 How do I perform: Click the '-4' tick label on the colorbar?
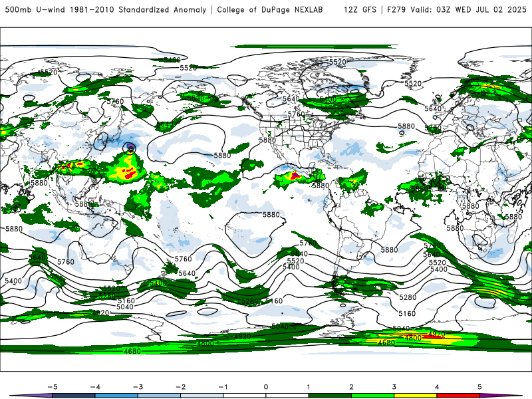95,387
